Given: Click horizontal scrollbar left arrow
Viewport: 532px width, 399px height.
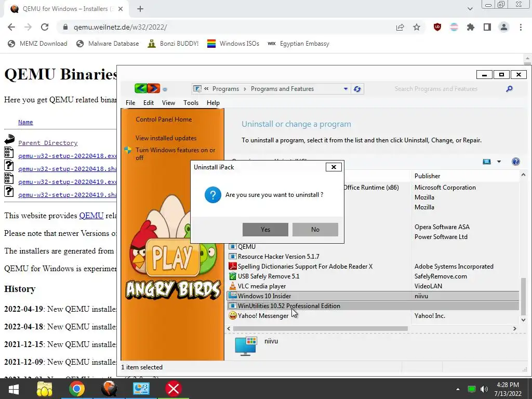Looking at the screenshot, I should 229,328.
